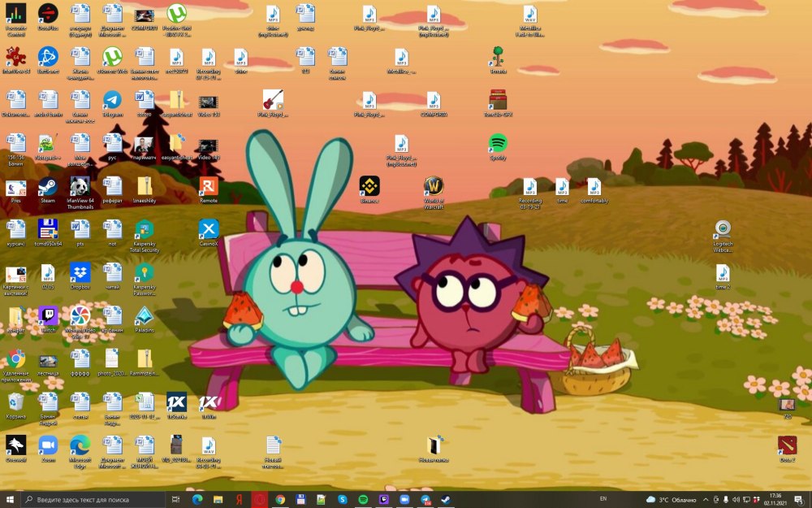Open Skype from the taskbar
The height and width of the screenshot is (508, 812).
click(343, 499)
